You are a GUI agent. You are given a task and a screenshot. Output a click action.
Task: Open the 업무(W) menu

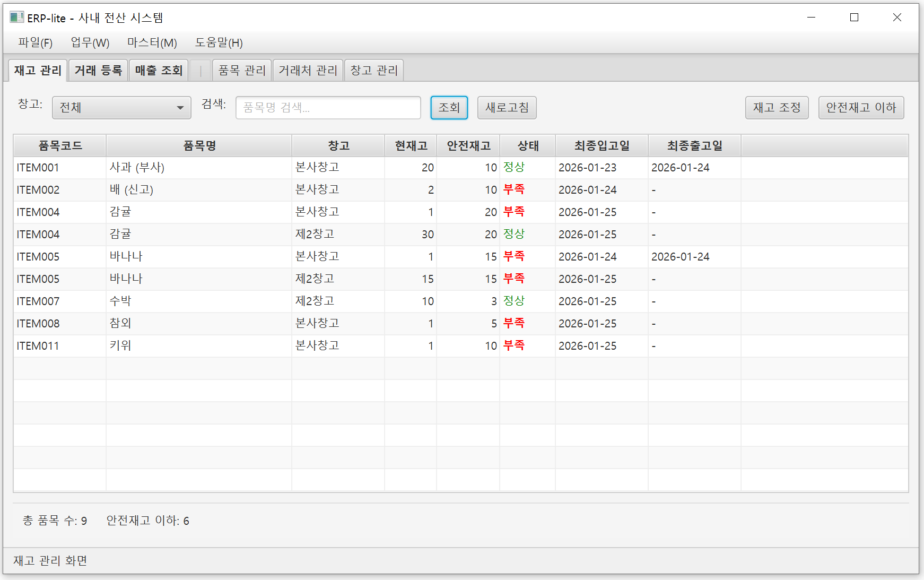pyautogui.click(x=90, y=42)
